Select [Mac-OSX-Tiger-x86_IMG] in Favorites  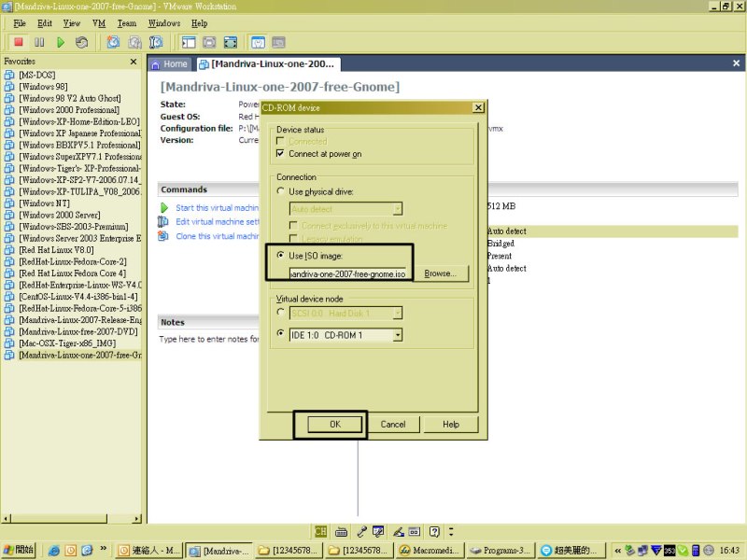pyautogui.click(x=67, y=343)
